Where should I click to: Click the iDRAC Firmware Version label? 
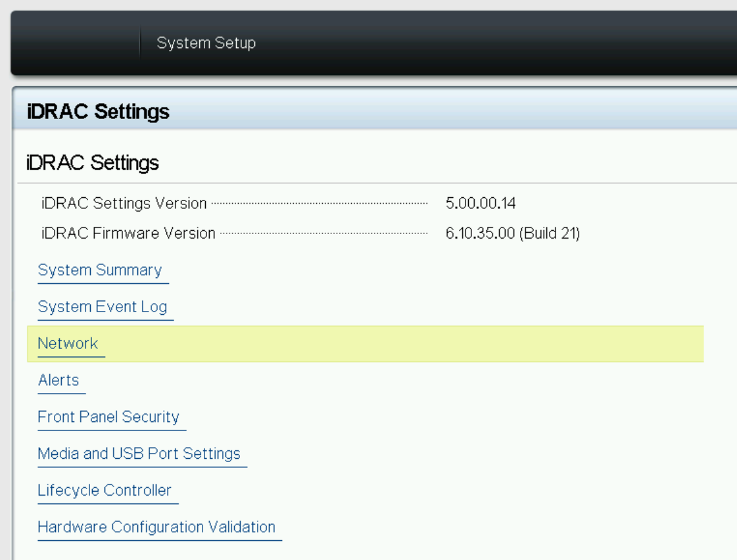(x=126, y=233)
